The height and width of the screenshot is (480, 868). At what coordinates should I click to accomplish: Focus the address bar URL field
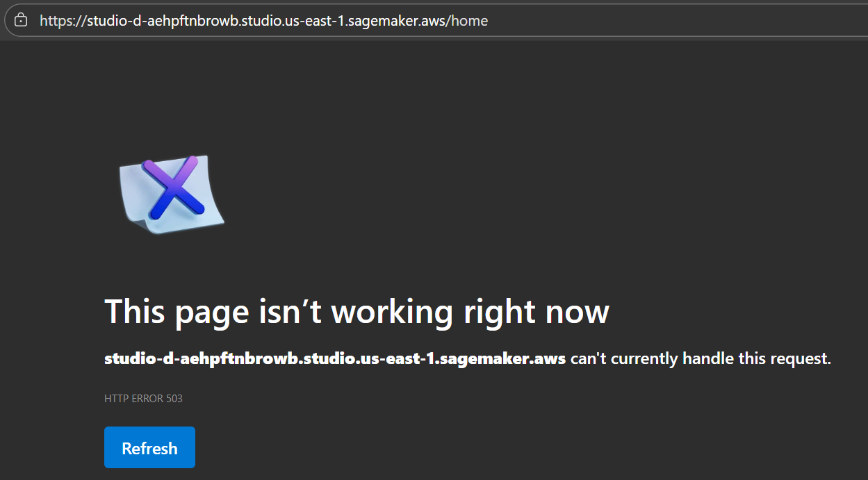pyautogui.click(x=445, y=20)
